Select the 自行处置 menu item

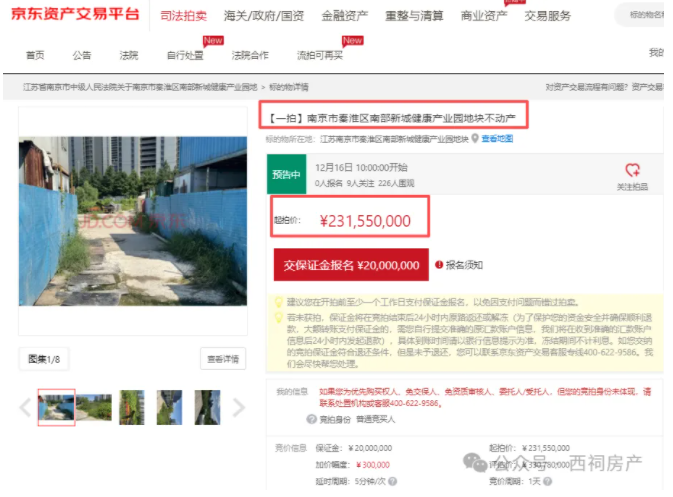coord(185,54)
